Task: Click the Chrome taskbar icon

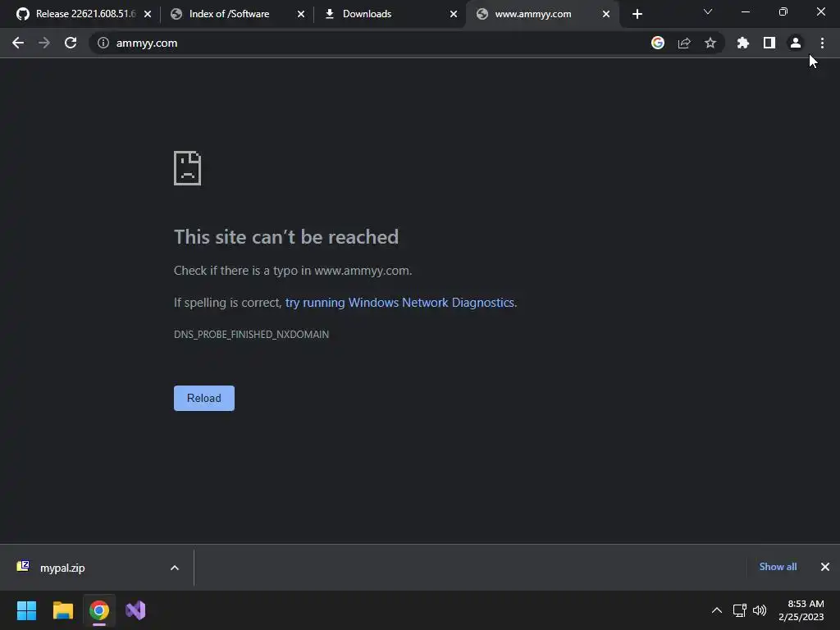Action: point(99,610)
